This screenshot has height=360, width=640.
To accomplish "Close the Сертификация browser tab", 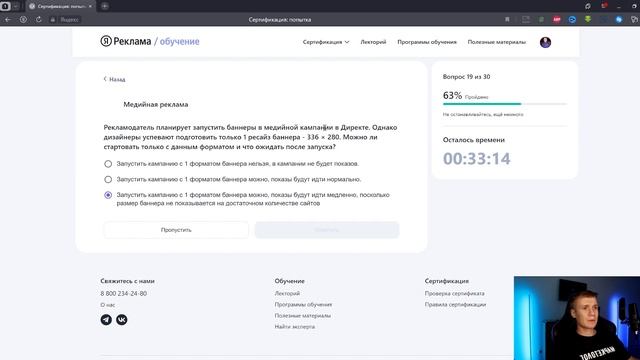I will pyautogui.click(x=90, y=6).
